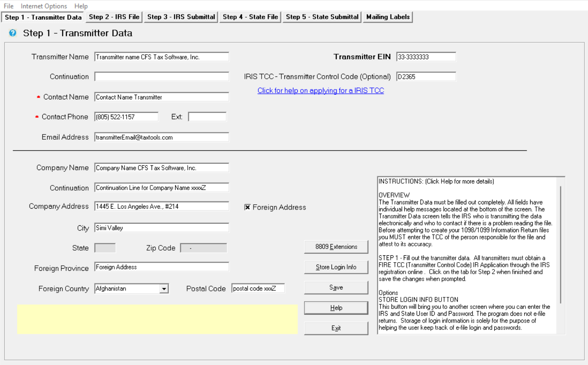Click into the Transmitter EIN field
The width and height of the screenshot is (588, 365).
pos(426,57)
